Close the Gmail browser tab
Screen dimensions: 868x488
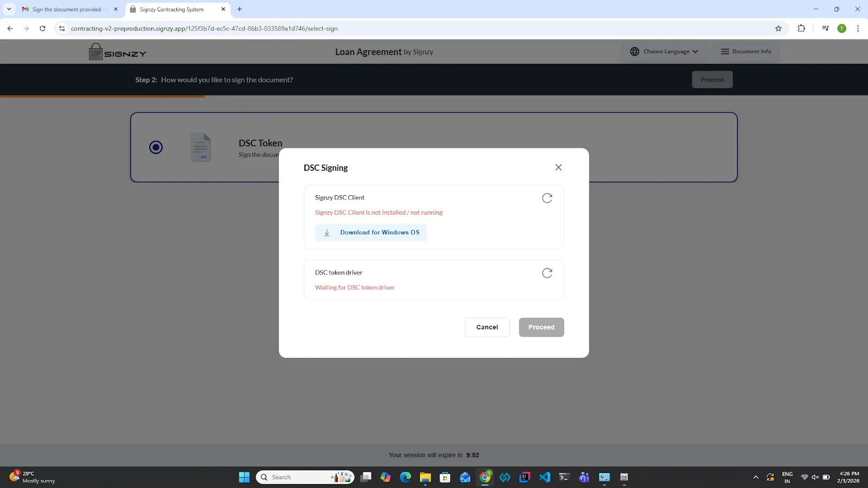116,9
